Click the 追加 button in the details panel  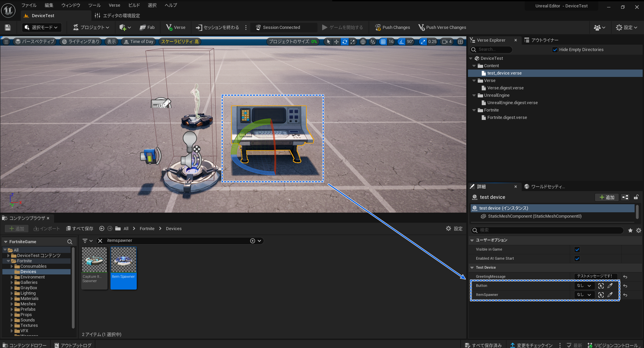coord(606,197)
